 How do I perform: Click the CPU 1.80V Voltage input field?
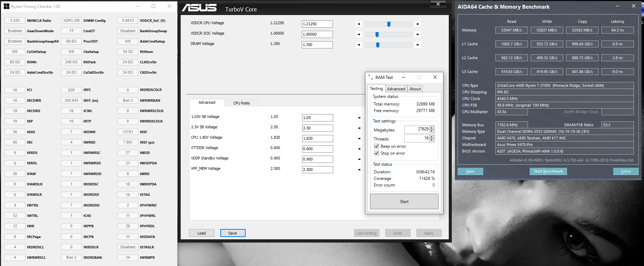(x=318, y=138)
